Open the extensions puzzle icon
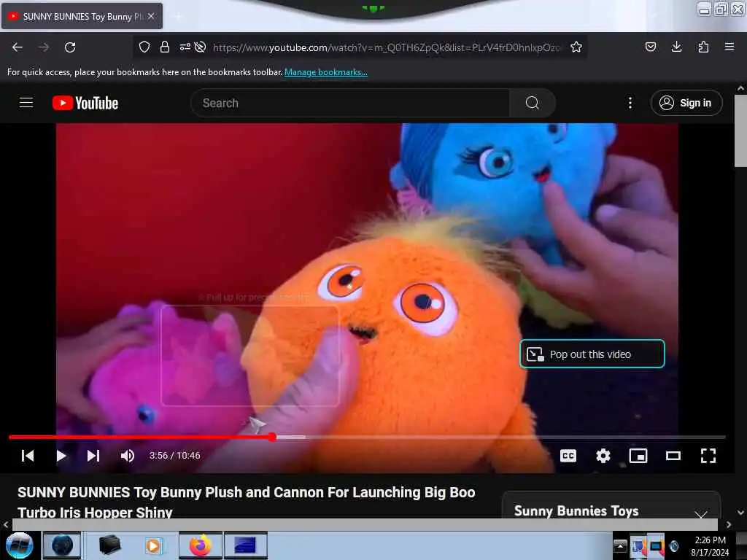This screenshot has height=560, width=747. [703, 47]
